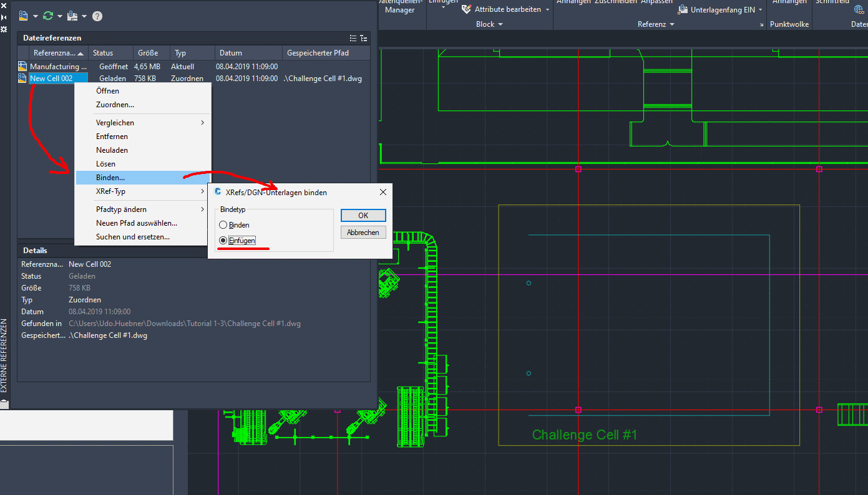Toggle palette auto-hide icon
The height and width of the screenshot is (495, 868).
click(x=4, y=18)
